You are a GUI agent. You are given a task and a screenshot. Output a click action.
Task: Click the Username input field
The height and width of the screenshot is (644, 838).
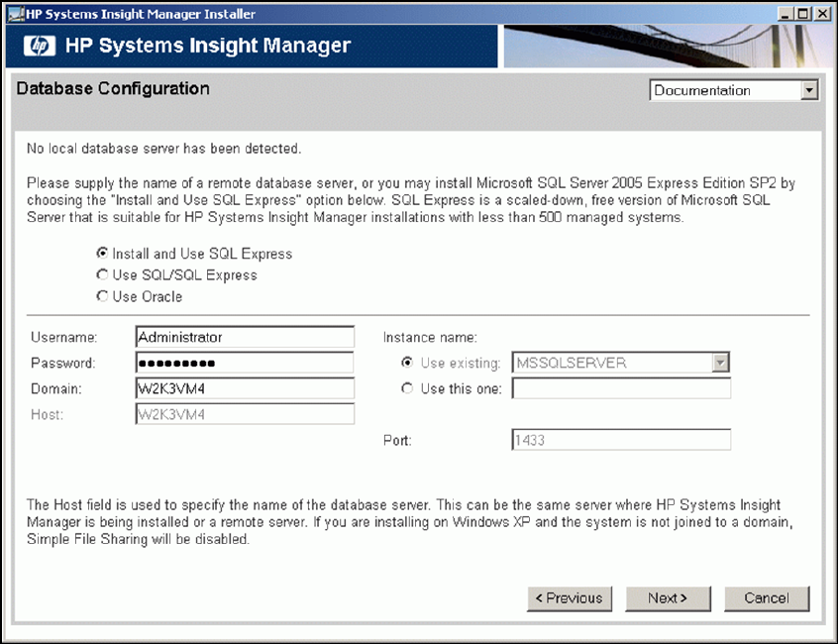245,337
